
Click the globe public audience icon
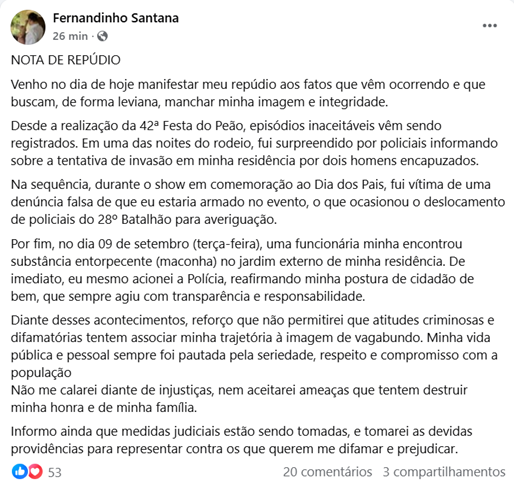102,36
